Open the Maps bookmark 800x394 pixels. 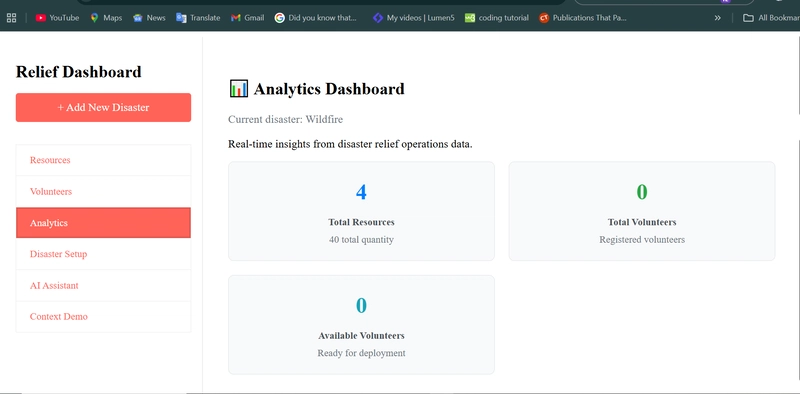[106, 18]
